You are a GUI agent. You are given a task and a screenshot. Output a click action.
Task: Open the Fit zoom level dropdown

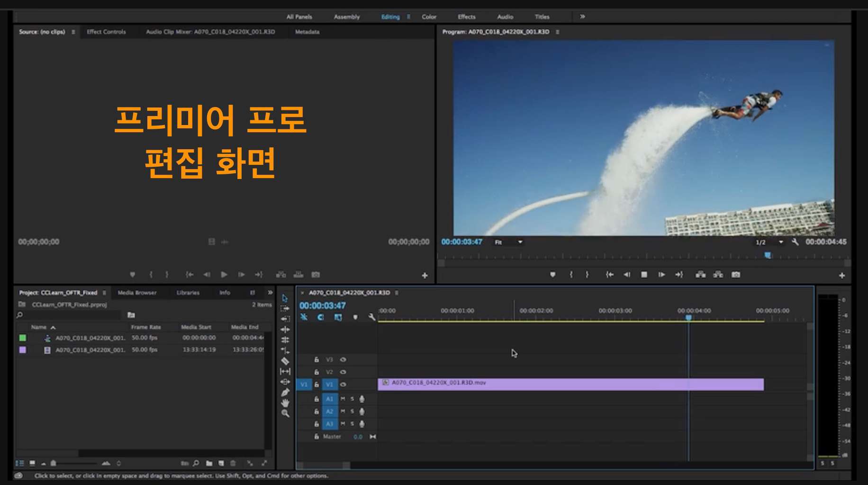(509, 242)
